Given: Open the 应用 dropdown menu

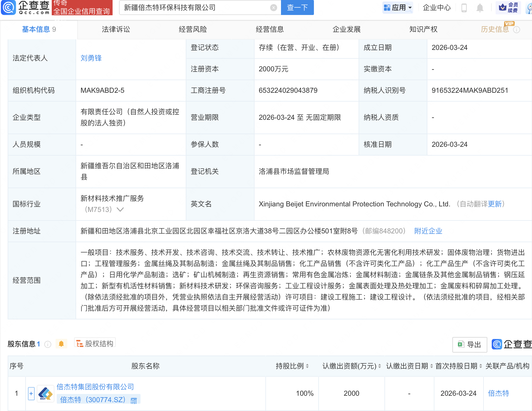Looking at the screenshot, I should pyautogui.click(x=398, y=8).
